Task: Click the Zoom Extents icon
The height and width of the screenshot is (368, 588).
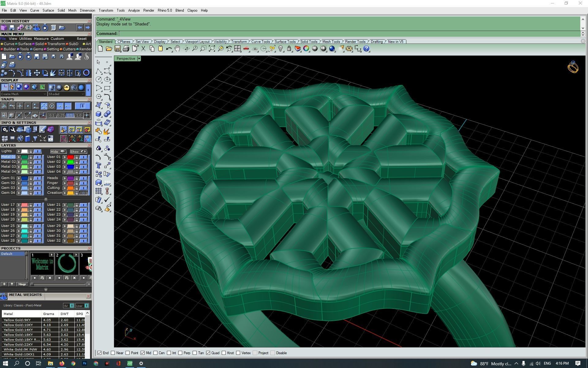Action: 212,48
